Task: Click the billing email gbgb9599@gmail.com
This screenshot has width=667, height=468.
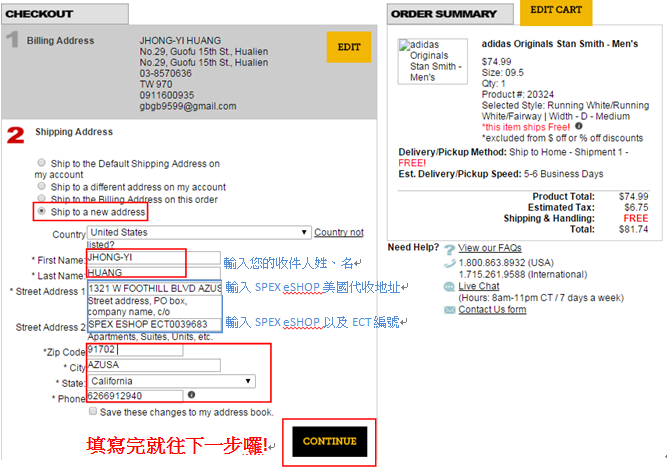Action: 188,106
